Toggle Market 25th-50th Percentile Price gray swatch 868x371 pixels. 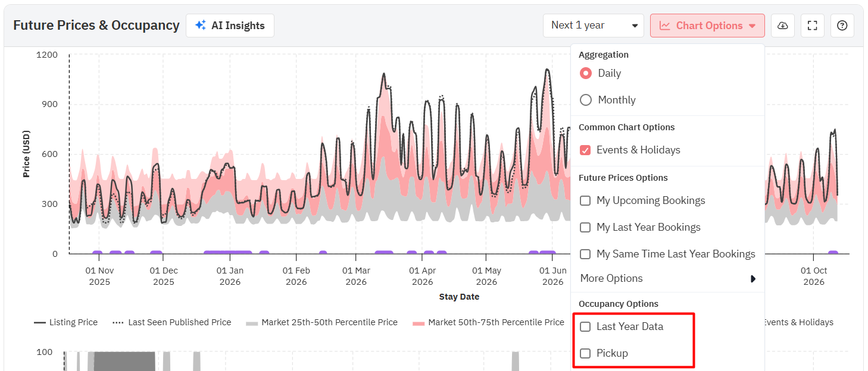252,323
